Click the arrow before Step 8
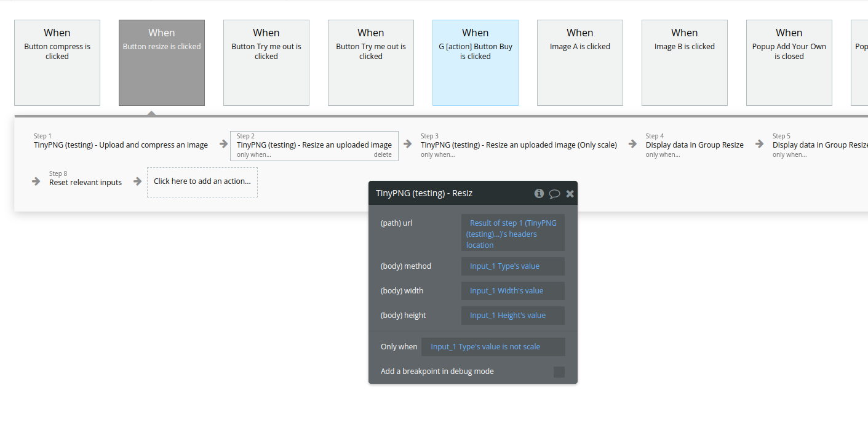This screenshot has height=425, width=868. click(36, 181)
